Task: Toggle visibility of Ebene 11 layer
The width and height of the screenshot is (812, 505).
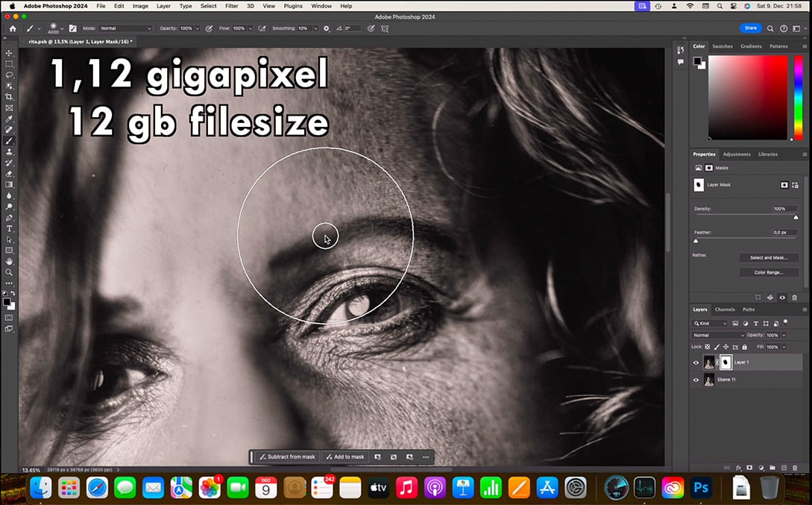Action: click(x=696, y=380)
